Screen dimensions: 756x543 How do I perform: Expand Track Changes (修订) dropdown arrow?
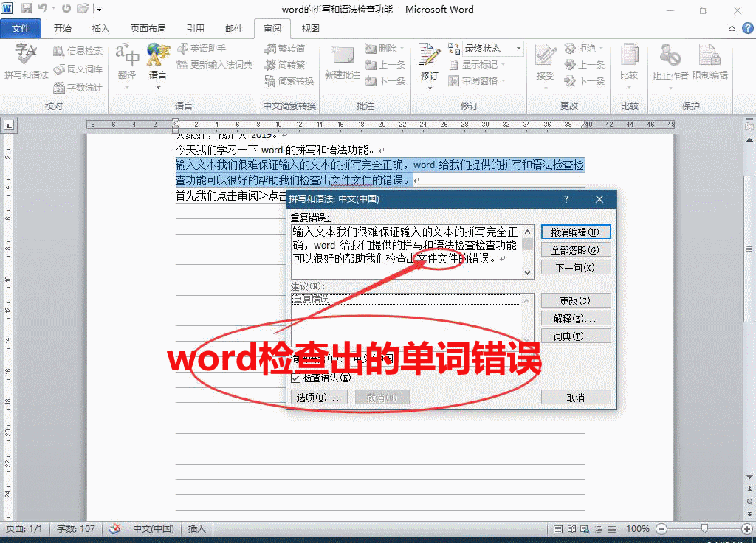click(x=429, y=87)
